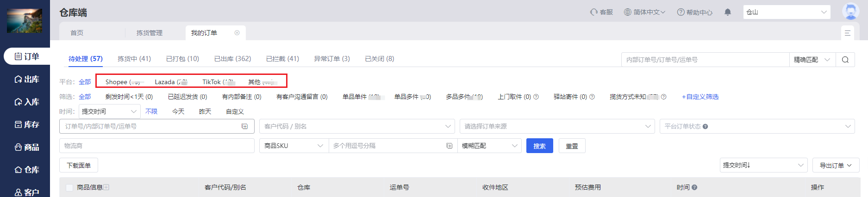Click the 客服 headset icon
The height and width of the screenshot is (197, 868).
tap(593, 12)
